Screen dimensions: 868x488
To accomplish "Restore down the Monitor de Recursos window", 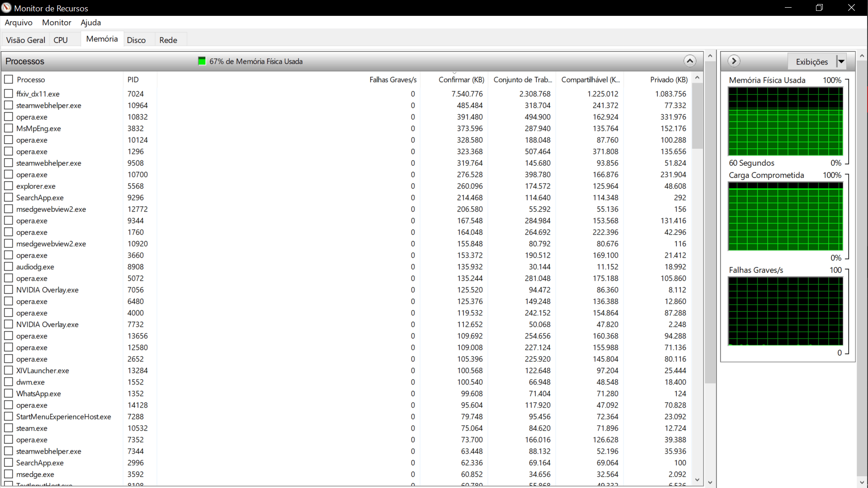I will coord(819,8).
